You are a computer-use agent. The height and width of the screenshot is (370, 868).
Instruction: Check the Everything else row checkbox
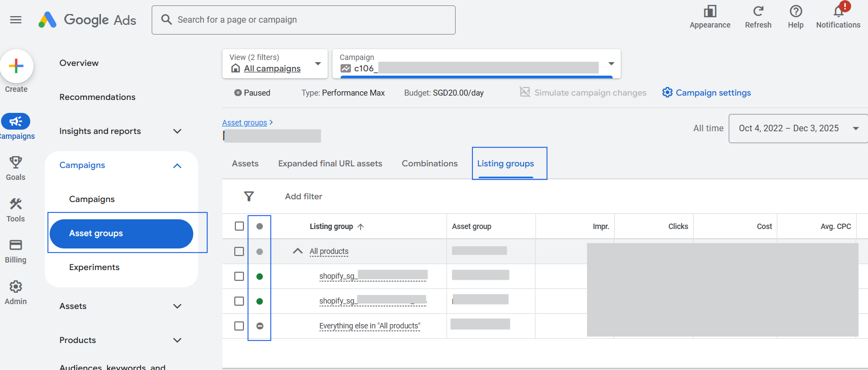[239, 326]
